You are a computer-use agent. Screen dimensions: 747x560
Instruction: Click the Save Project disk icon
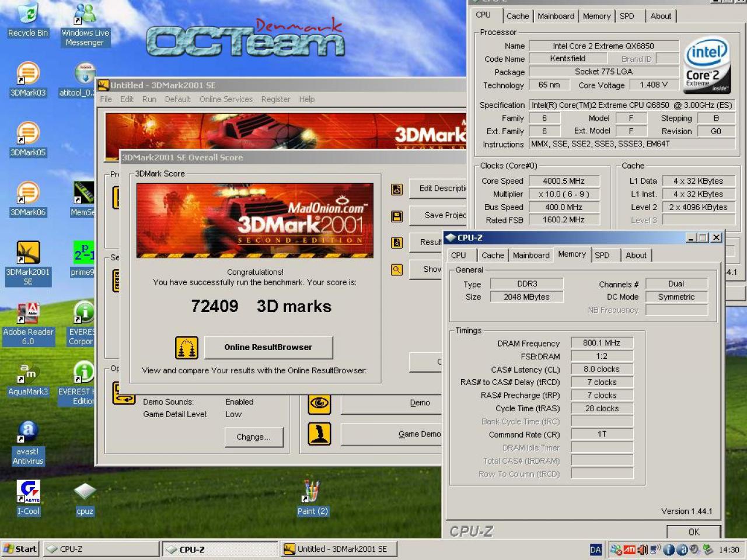click(x=397, y=216)
